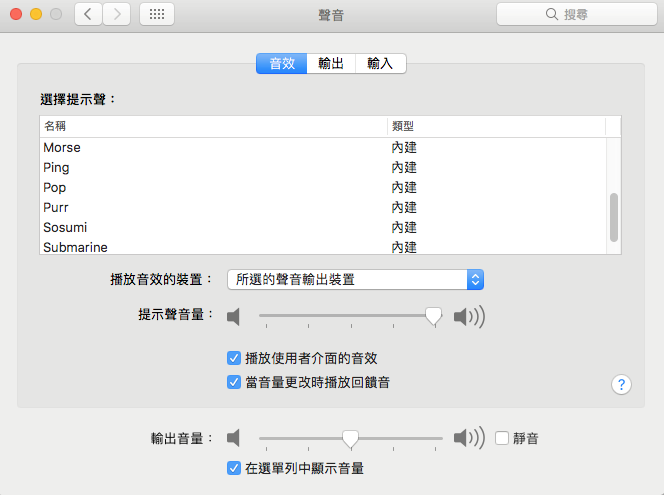Click the 輸出音量 slider knob
Screen dimensions: 664x495
(350, 438)
